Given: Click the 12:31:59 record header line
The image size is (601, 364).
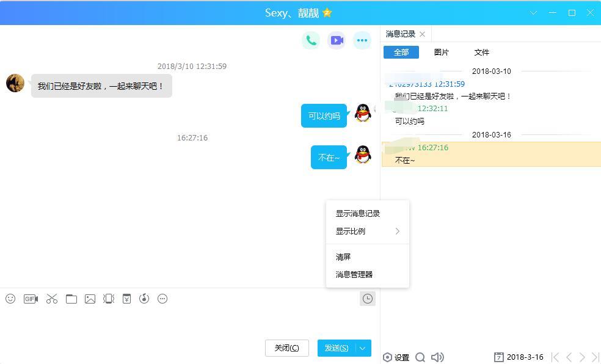Looking at the screenshot, I should (426, 84).
